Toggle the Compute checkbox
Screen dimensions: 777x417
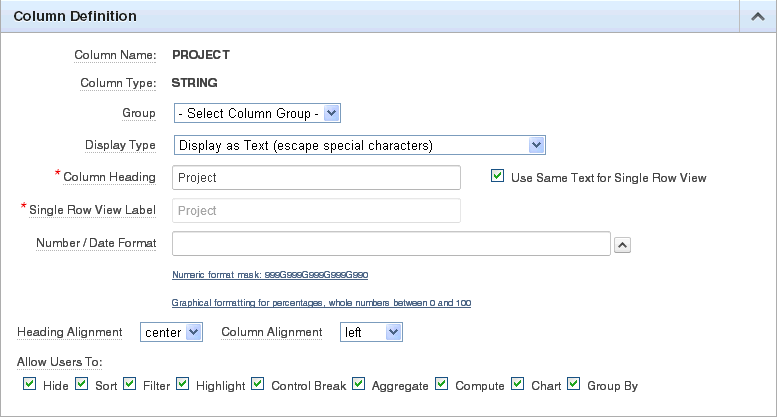pyautogui.click(x=441, y=384)
